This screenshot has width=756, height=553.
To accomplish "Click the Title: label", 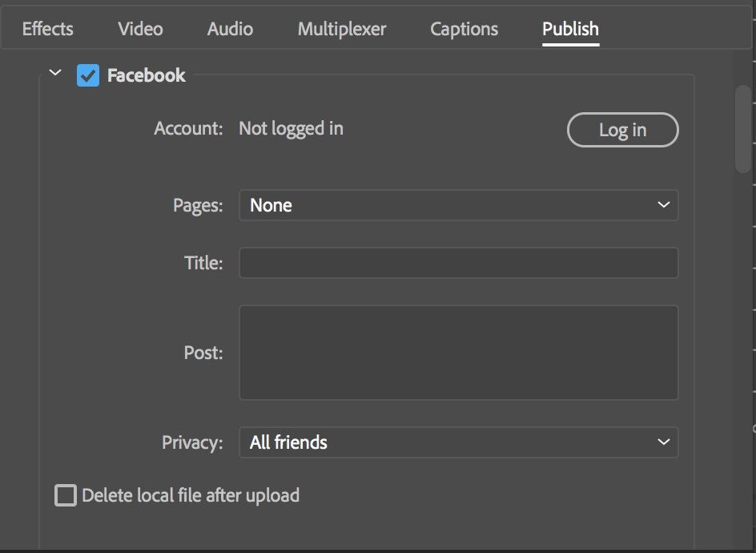I will pos(203,263).
